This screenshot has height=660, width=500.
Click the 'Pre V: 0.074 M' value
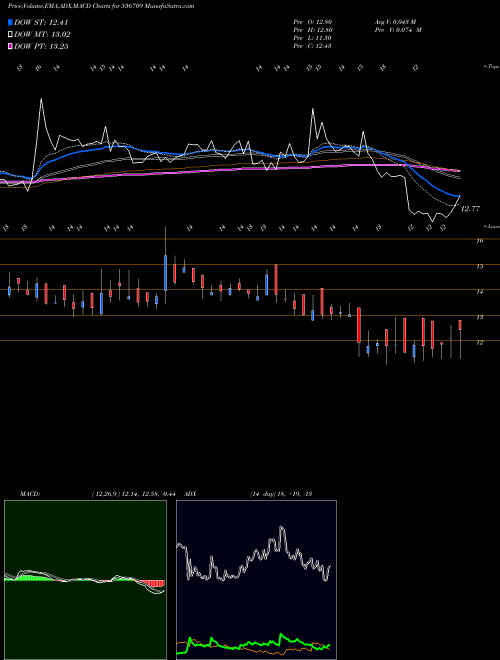[x=398, y=30]
